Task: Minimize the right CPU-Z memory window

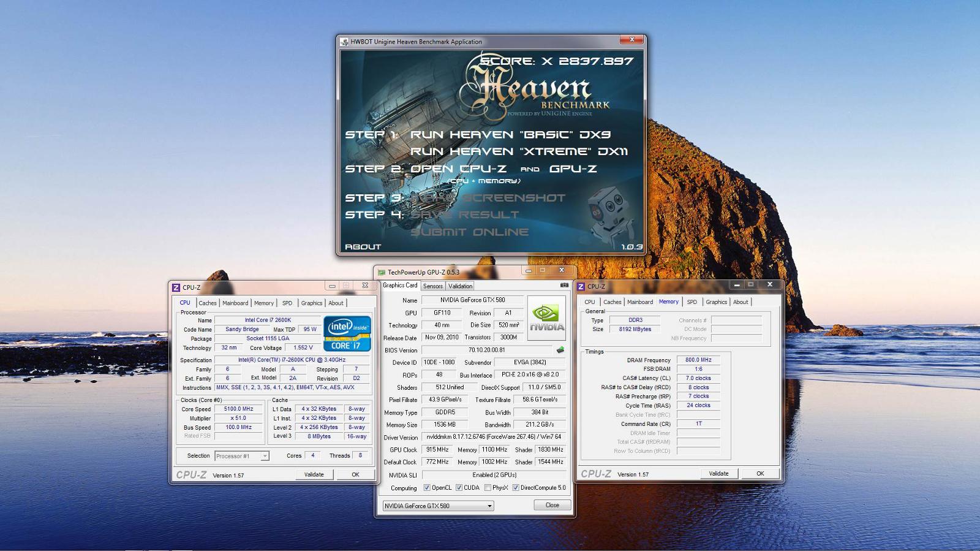Action: coord(737,284)
